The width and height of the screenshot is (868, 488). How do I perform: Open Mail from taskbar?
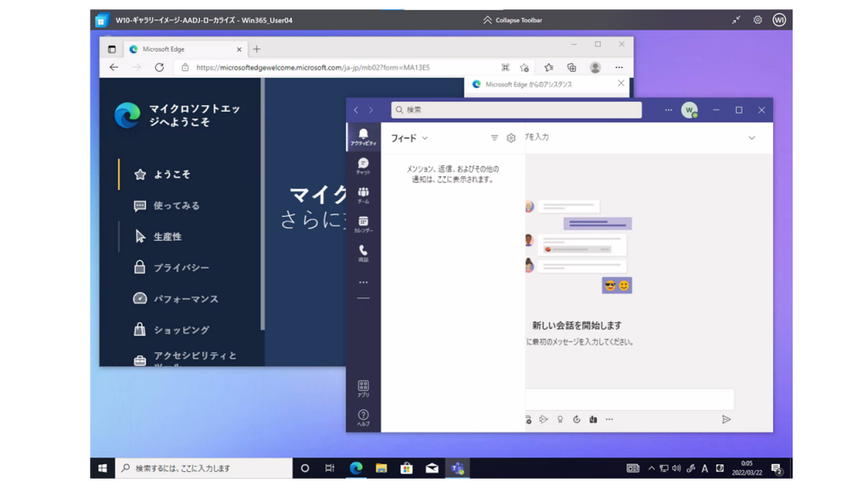click(431, 468)
